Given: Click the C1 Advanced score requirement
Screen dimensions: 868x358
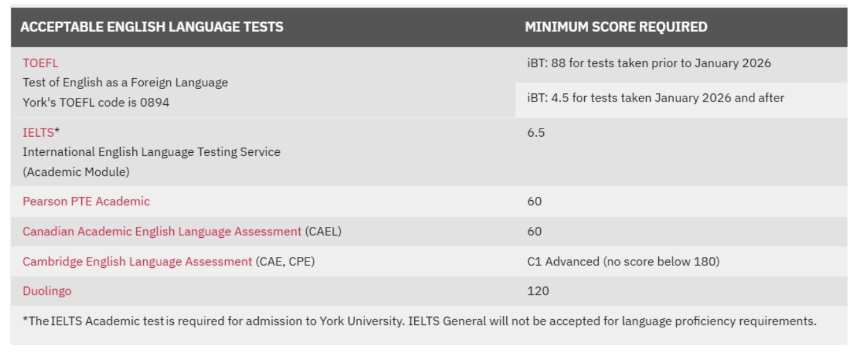Looking at the screenshot, I should 623,261.
